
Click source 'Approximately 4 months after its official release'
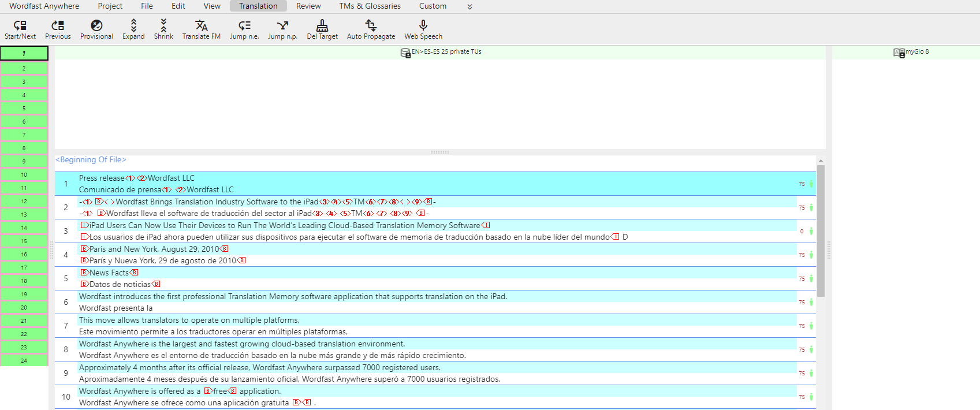point(164,367)
